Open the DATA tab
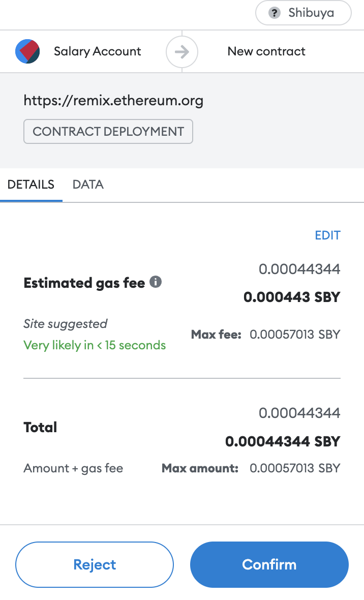 (x=88, y=185)
